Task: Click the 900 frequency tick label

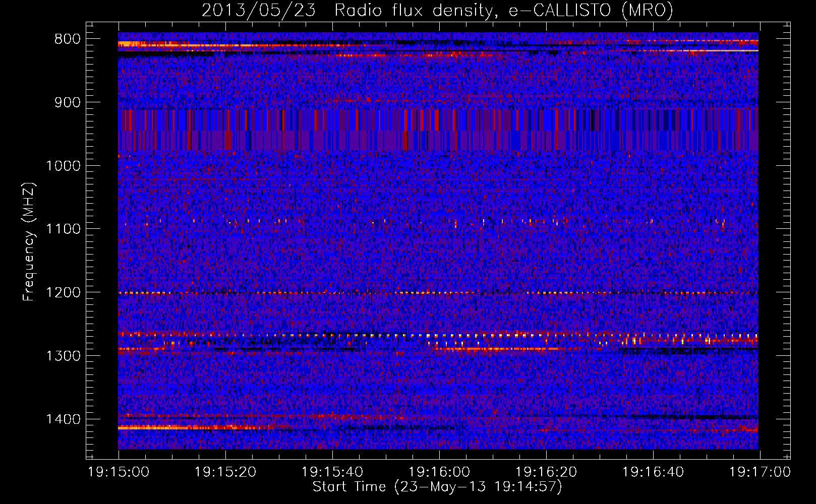Action: pyautogui.click(x=68, y=102)
